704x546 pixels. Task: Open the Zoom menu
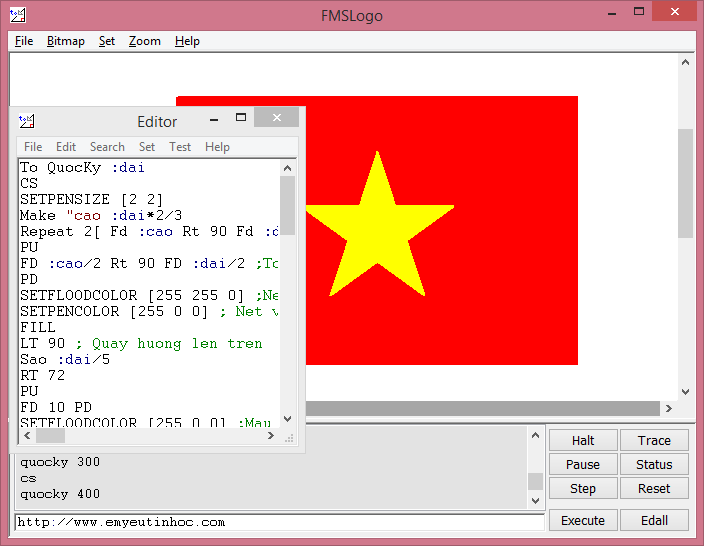[145, 41]
